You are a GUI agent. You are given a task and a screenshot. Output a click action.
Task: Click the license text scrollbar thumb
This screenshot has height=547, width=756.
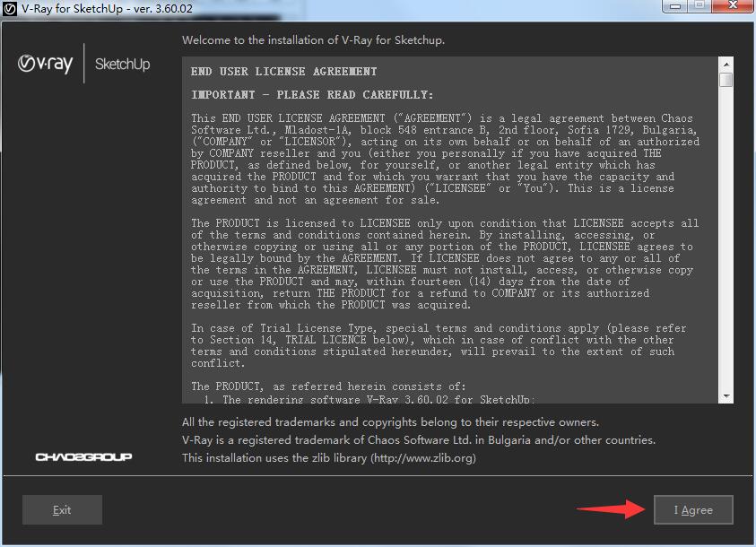tap(726, 80)
